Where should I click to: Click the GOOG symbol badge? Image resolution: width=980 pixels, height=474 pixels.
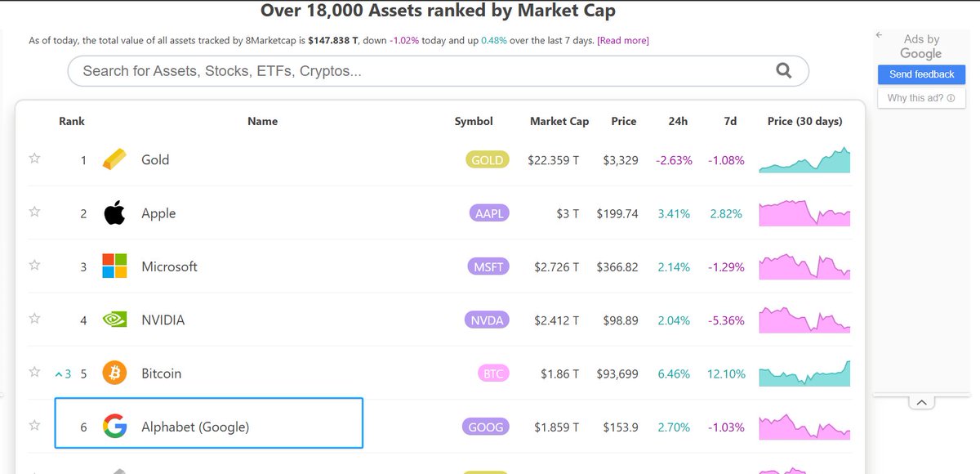[487, 426]
